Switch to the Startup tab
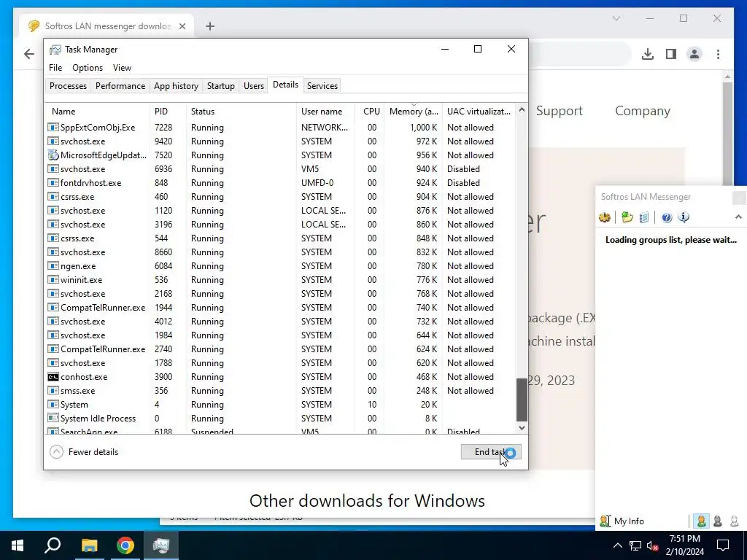The image size is (747, 560). tap(220, 86)
